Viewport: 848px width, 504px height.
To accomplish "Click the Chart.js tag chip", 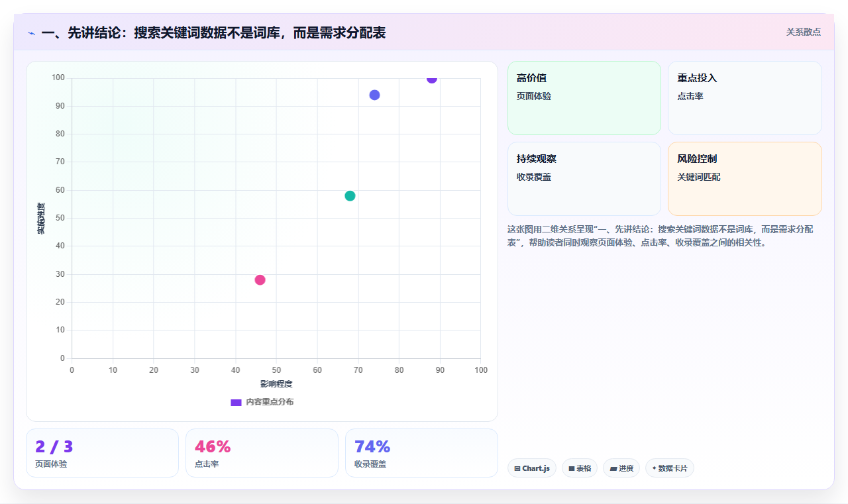I will tap(532, 468).
